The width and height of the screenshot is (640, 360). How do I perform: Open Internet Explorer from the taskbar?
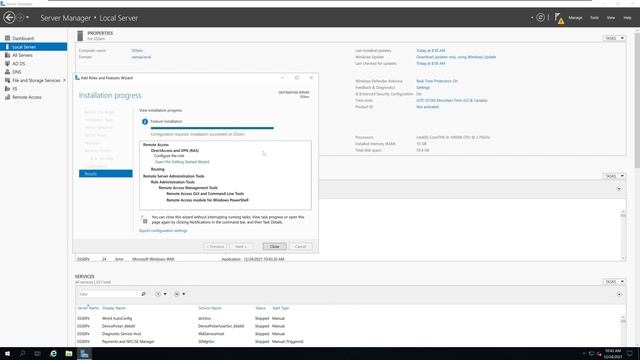[x=53, y=353]
